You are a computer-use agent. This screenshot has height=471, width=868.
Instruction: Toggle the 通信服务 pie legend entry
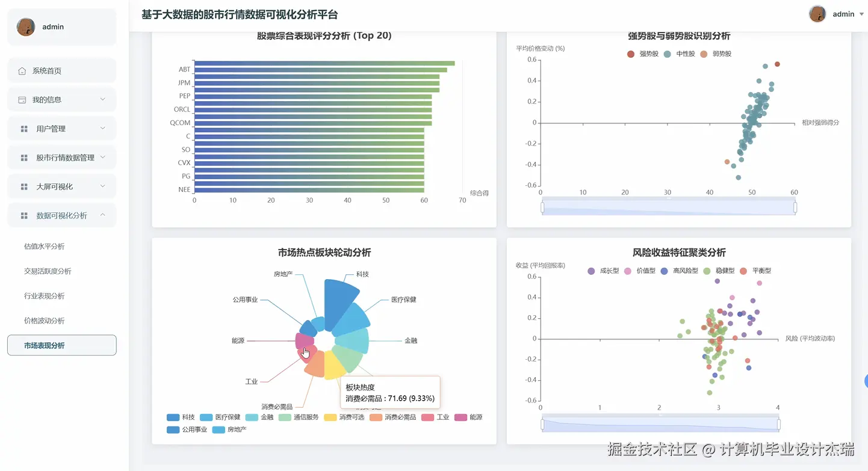299,417
